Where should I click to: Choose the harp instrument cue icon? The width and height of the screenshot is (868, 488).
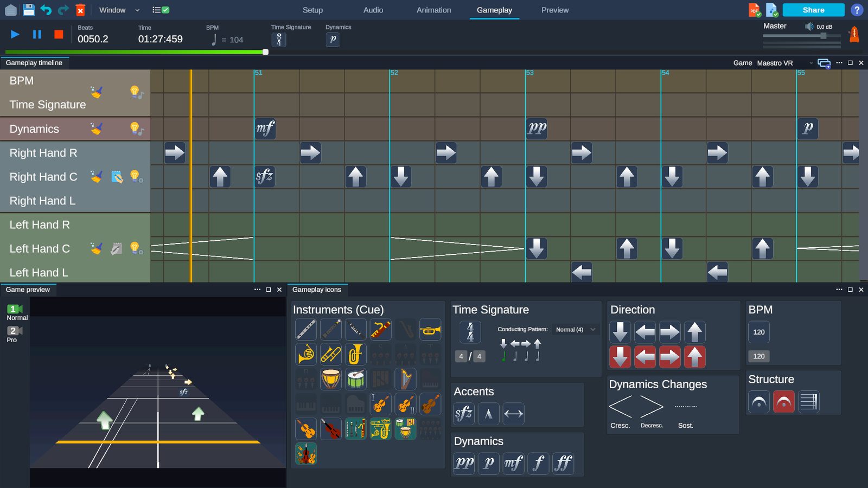405,379
